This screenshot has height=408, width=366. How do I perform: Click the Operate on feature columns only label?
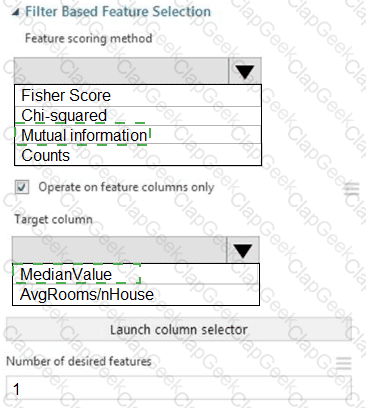126,187
